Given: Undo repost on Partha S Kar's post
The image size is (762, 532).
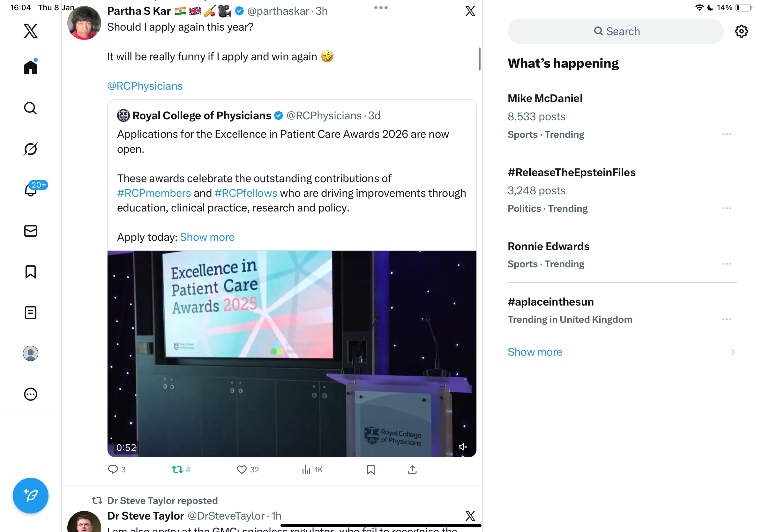Looking at the screenshot, I should (177, 469).
